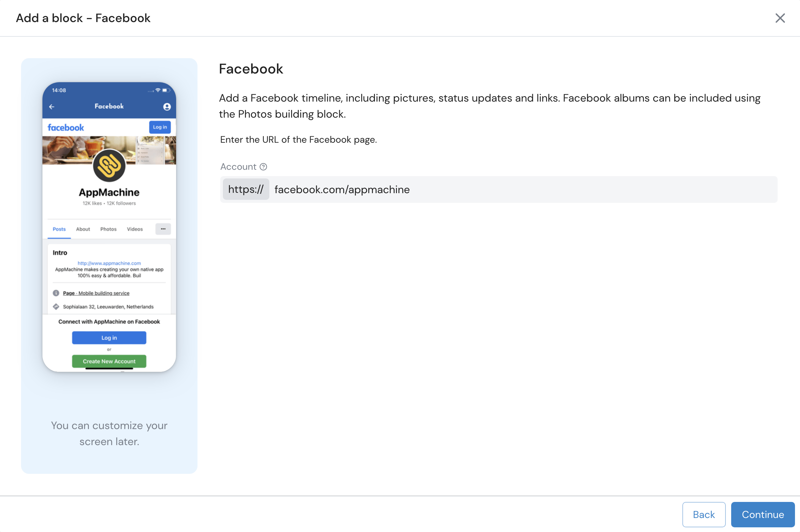Open the appmachine.com link in Intro

109,263
